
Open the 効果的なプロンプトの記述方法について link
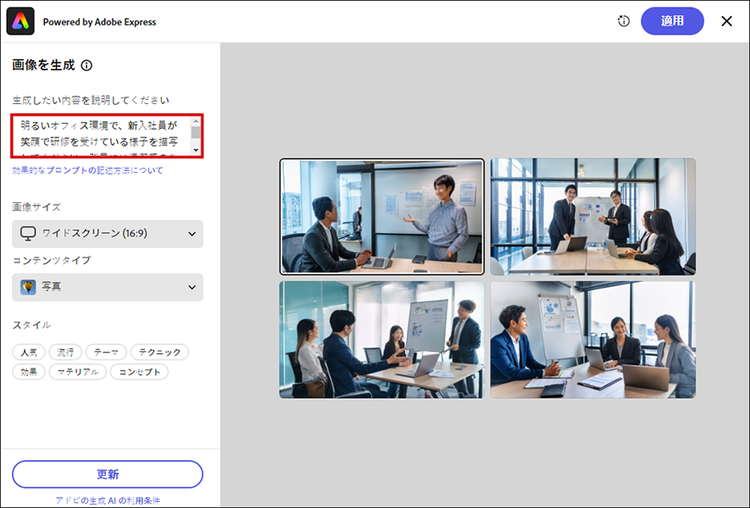(88, 171)
